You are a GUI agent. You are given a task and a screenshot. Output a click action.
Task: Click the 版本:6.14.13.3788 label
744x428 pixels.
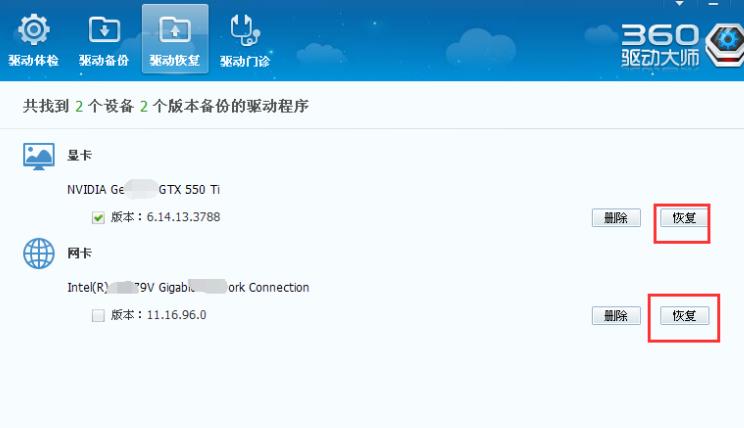click(x=165, y=217)
